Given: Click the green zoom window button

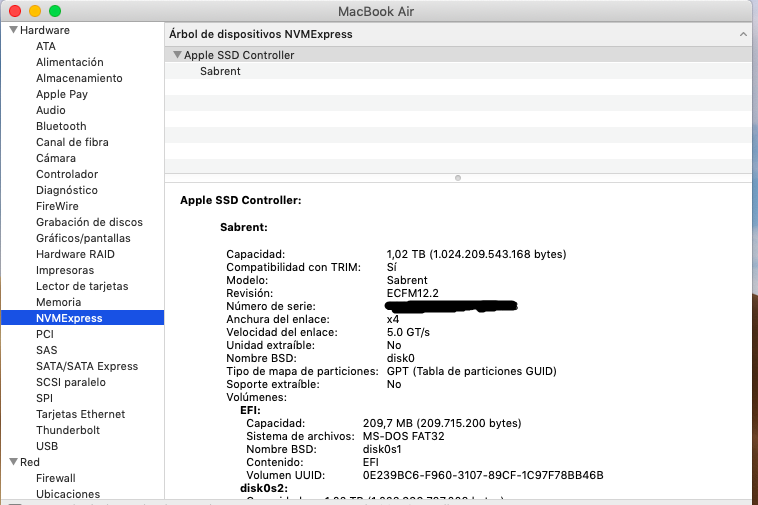Looking at the screenshot, I should tap(55, 11).
